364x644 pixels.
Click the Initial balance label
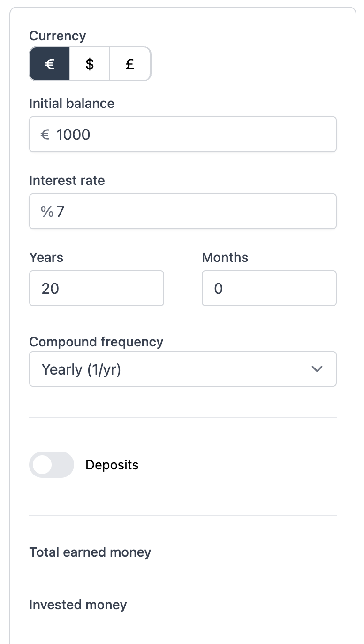[x=72, y=103]
